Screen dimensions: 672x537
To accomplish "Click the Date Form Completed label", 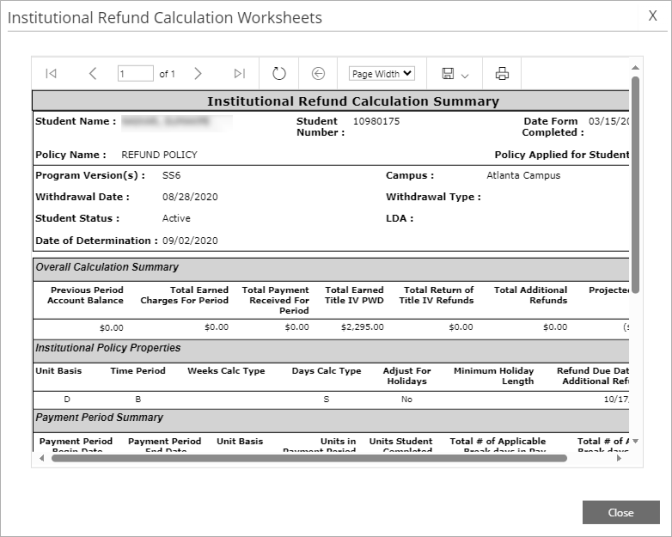I will (x=553, y=127).
